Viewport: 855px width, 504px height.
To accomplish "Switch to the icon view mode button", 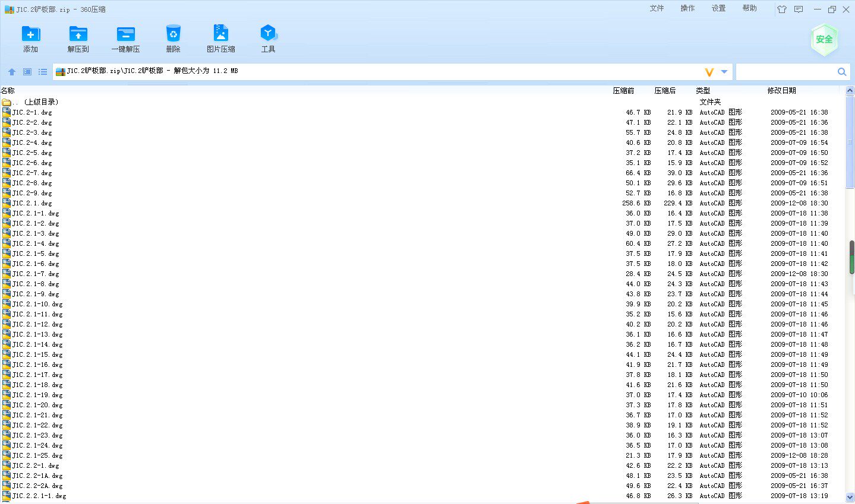I will click(x=27, y=72).
